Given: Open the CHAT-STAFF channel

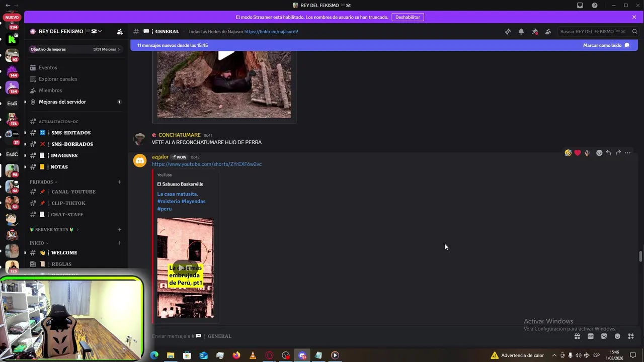Looking at the screenshot, I should click(67, 214).
